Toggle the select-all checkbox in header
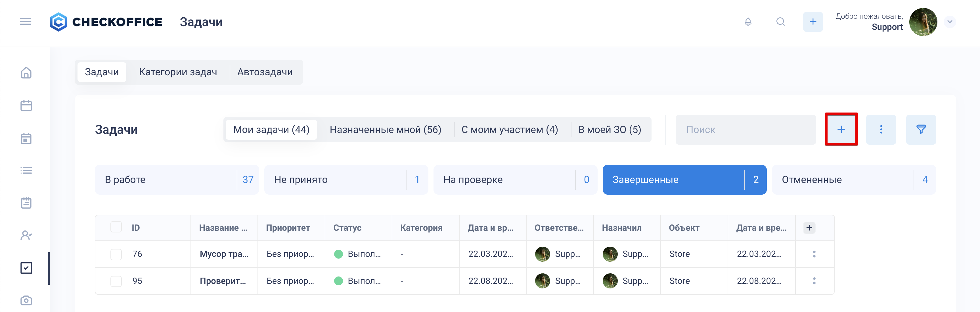The width and height of the screenshot is (980, 312). 116,227
